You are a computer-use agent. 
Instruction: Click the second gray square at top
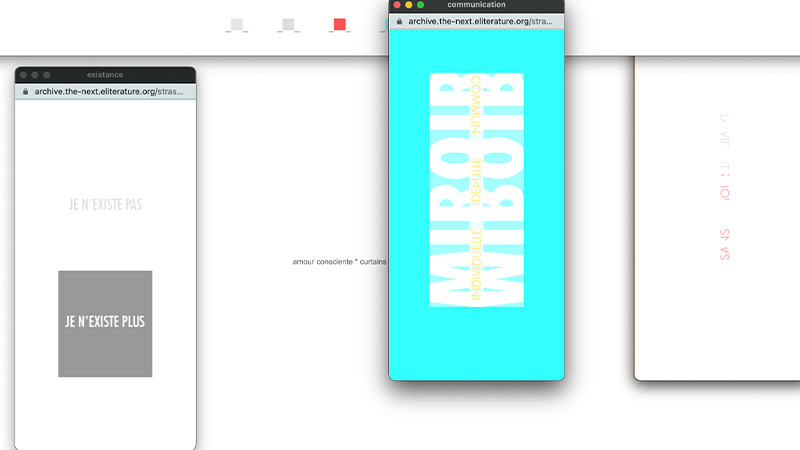pyautogui.click(x=289, y=24)
